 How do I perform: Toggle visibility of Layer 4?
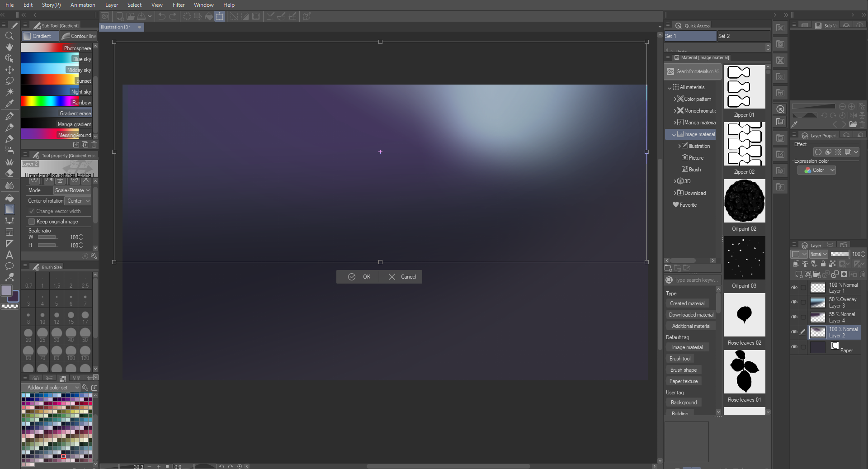tap(794, 317)
